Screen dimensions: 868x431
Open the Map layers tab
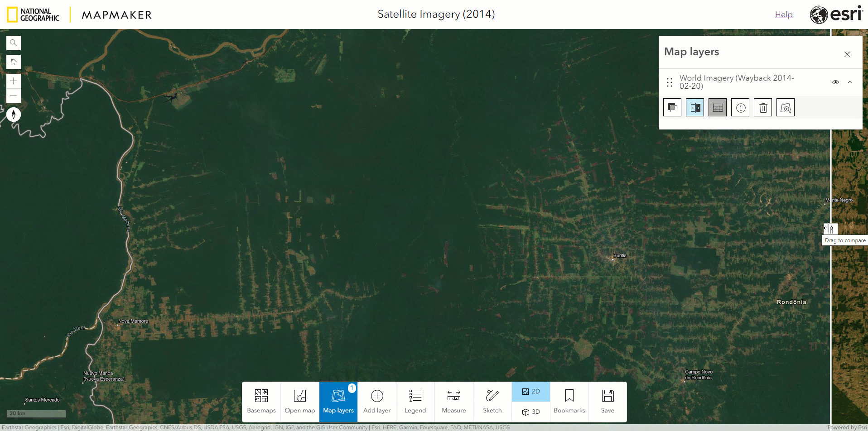[338, 401]
